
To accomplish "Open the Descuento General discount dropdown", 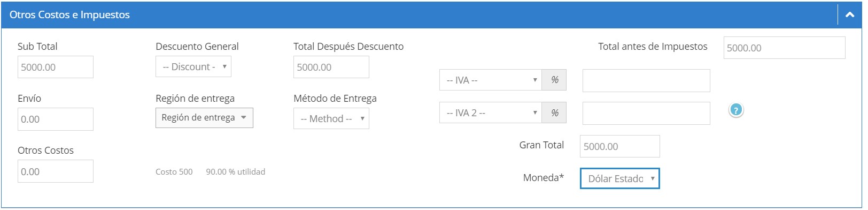I will pos(193,67).
